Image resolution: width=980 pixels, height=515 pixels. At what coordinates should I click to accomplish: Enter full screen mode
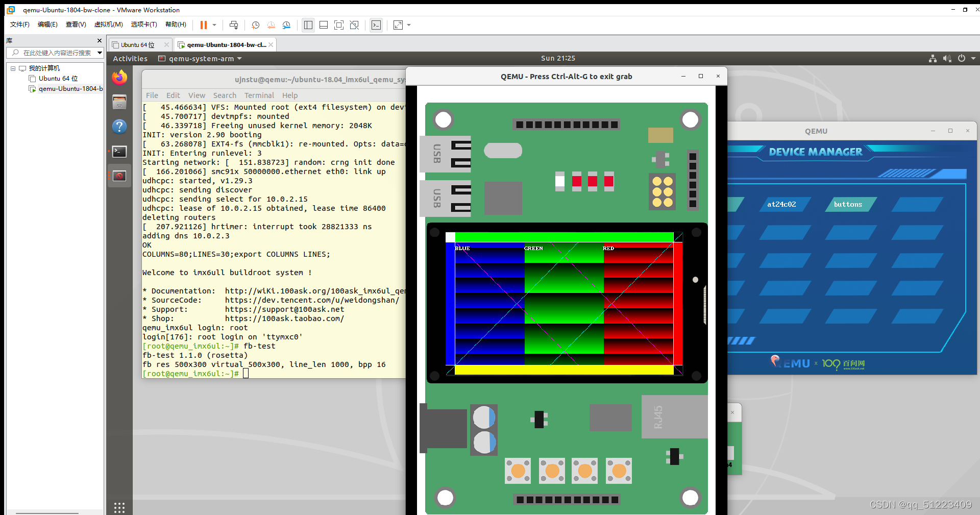(x=339, y=25)
